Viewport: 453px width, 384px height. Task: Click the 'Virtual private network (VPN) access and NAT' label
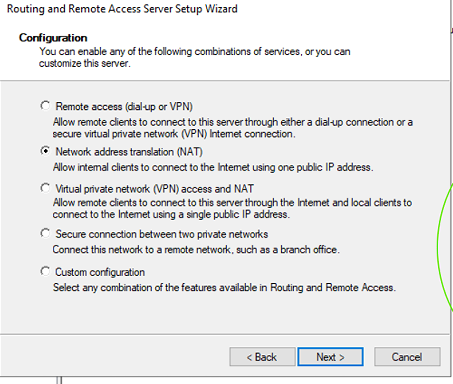(x=155, y=189)
